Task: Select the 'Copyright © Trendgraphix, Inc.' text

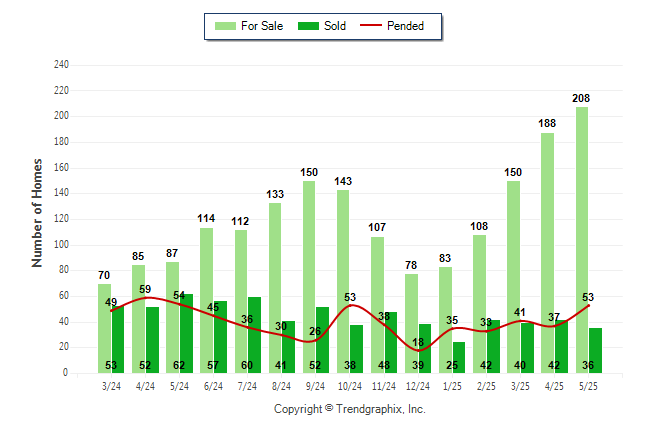Action: tap(350, 409)
